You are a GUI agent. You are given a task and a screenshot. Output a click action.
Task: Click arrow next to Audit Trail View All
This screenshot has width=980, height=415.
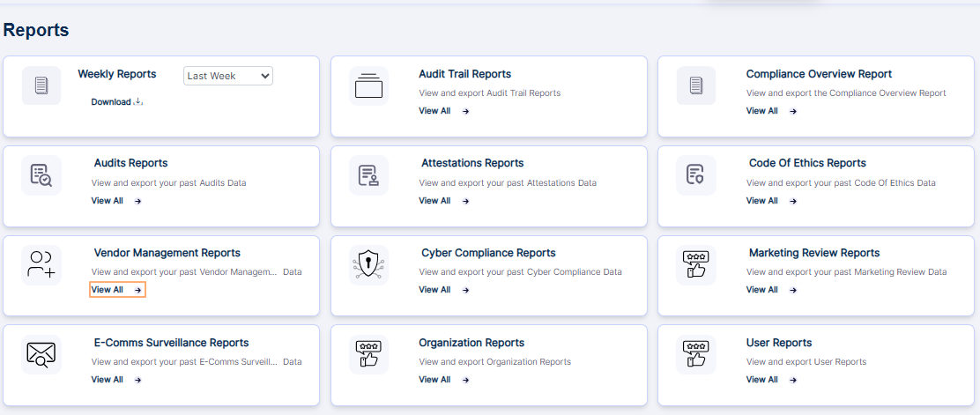[465, 111]
